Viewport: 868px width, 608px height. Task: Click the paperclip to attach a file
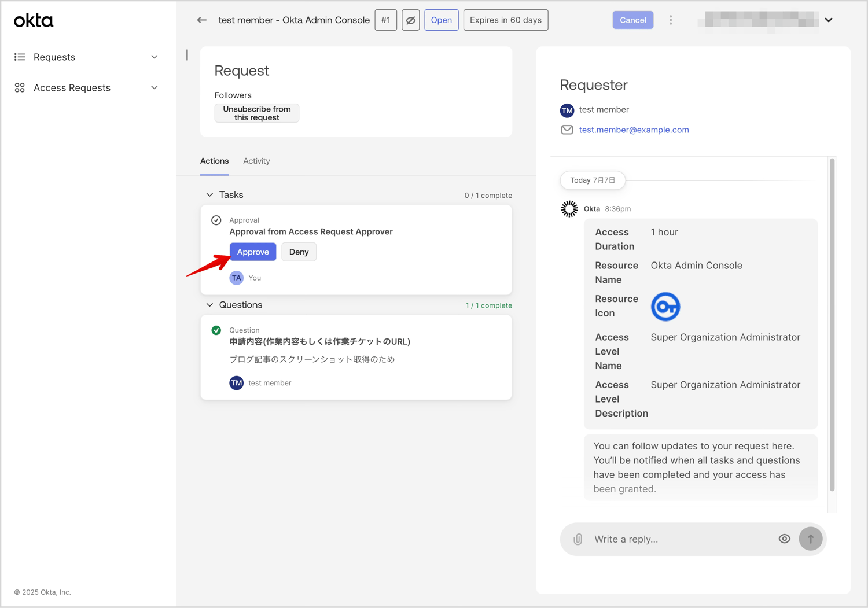click(x=578, y=539)
